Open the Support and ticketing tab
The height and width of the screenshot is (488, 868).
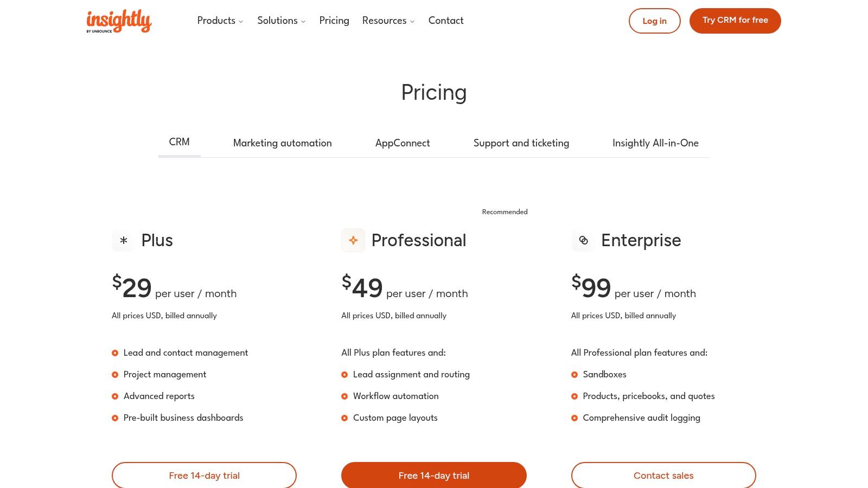click(521, 143)
